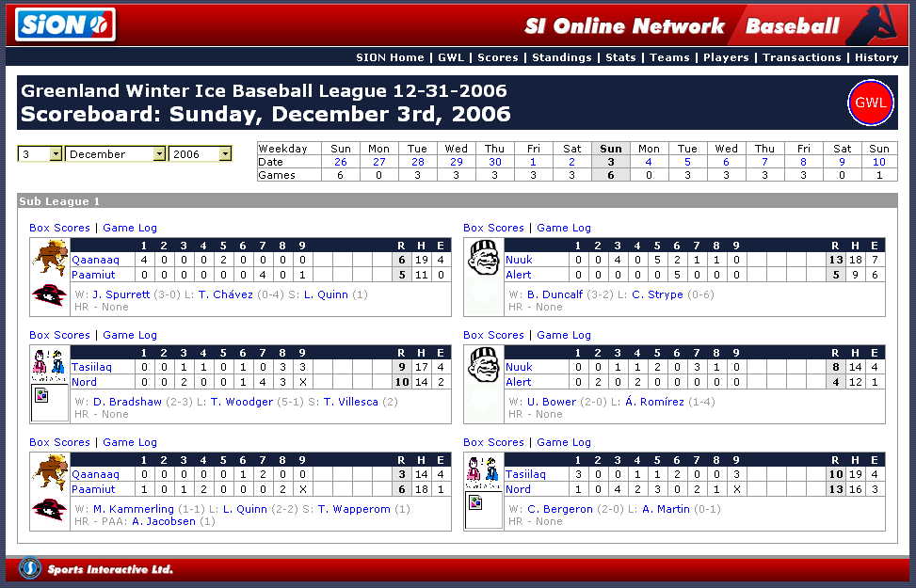Click Qaanaaq team logo in the 6-5 game
Viewport: 916px width, 588px height.
coord(50,258)
